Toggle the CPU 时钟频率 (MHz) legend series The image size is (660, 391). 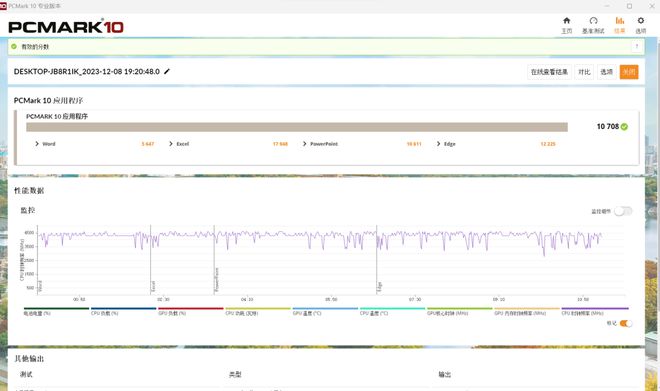click(x=595, y=311)
